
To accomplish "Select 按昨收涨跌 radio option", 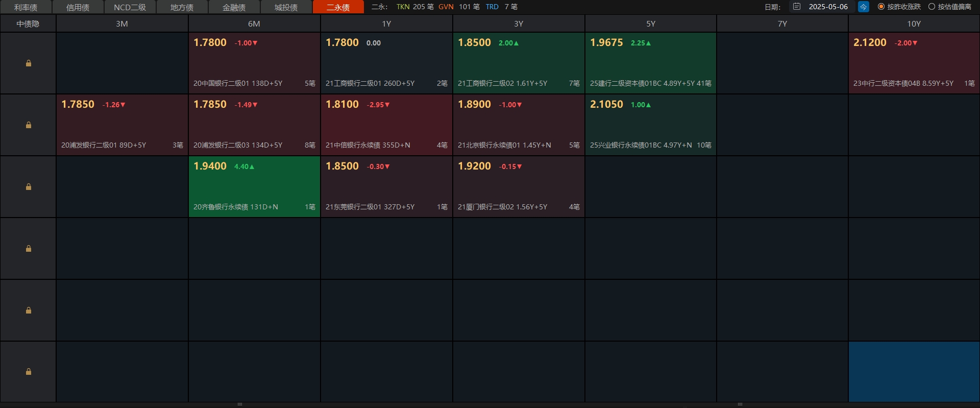I will 899,7.
